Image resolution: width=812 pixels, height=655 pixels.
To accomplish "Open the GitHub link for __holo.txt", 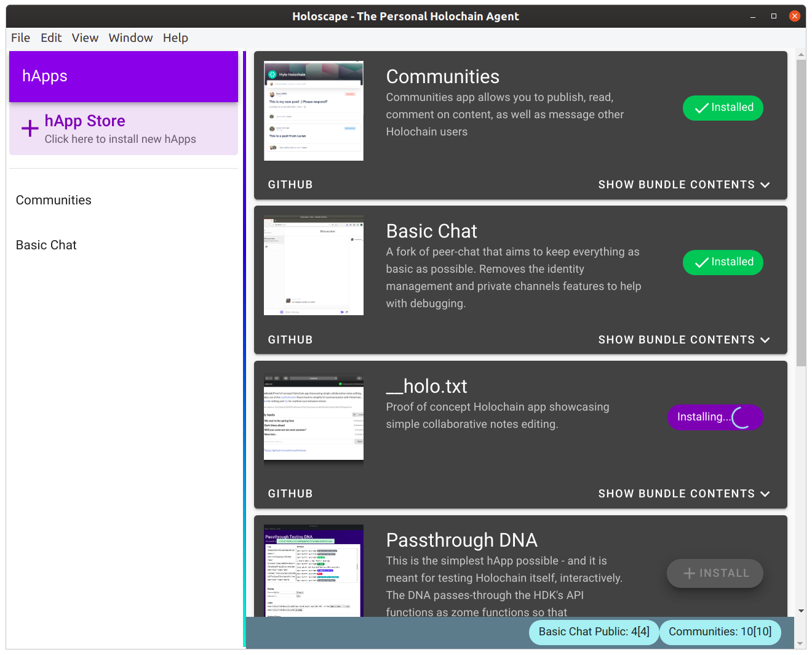I will coord(290,494).
